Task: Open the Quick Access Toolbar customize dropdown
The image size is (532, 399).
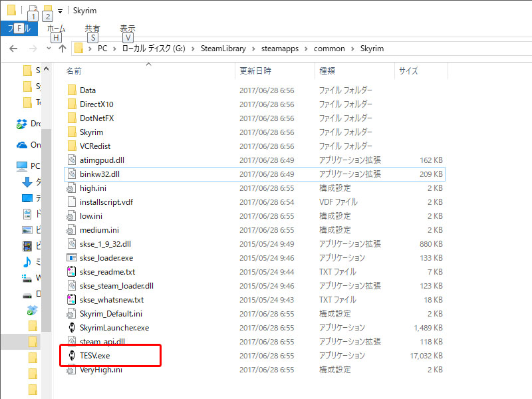Action: tap(60, 11)
